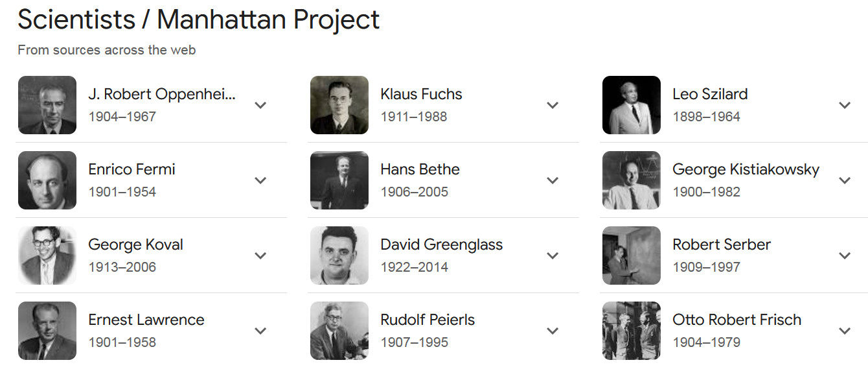Click the Hans Bethe name link
The image size is (868, 369).
point(420,169)
